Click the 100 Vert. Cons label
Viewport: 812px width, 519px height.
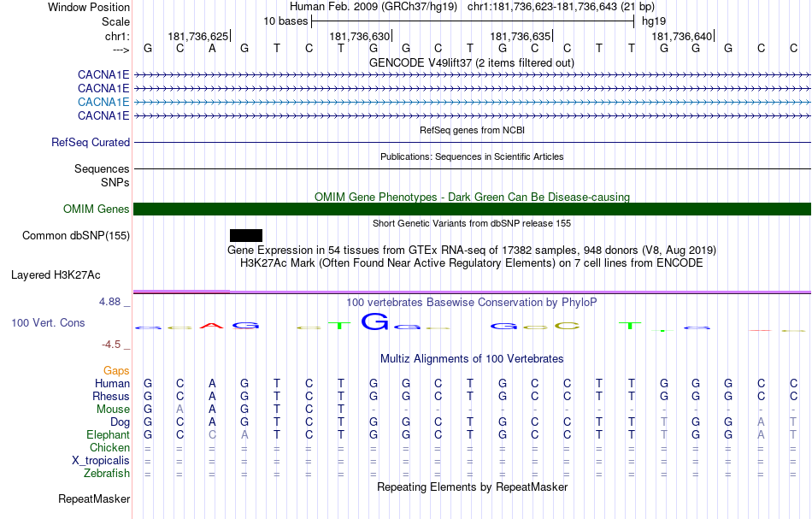(48, 322)
